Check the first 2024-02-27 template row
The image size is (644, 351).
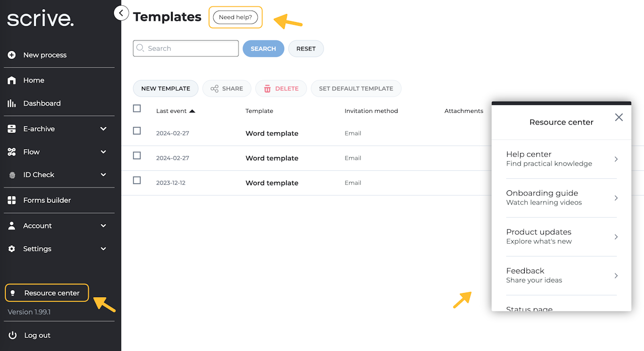click(x=137, y=131)
